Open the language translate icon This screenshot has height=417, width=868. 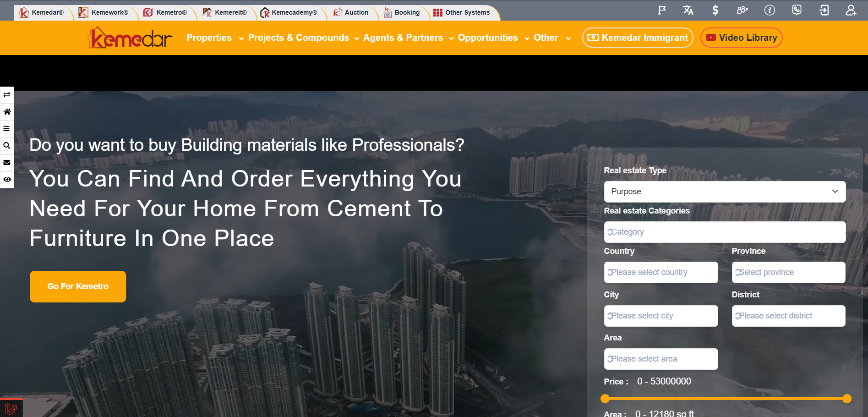pyautogui.click(x=688, y=10)
